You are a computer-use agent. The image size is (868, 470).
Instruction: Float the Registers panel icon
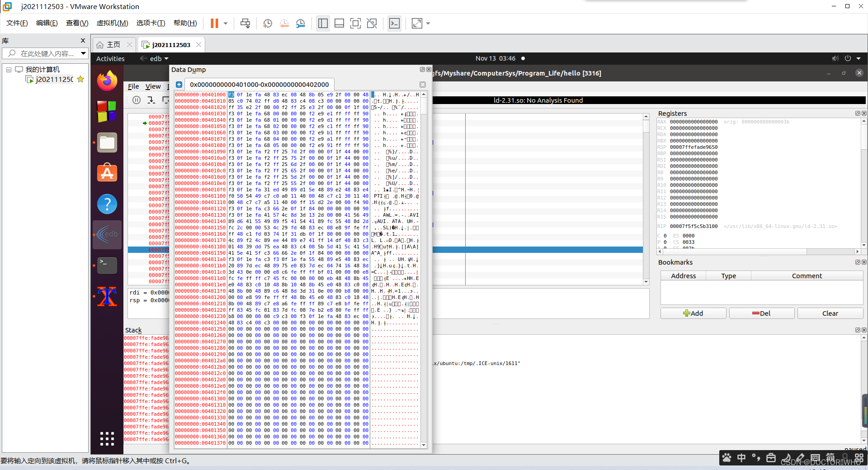click(x=858, y=114)
